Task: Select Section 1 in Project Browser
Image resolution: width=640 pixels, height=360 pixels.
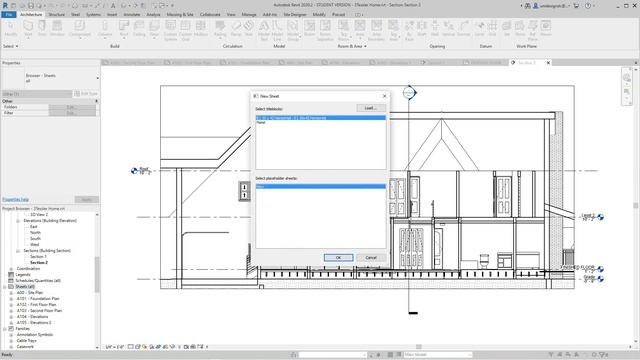Action: (x=38, y=257)
